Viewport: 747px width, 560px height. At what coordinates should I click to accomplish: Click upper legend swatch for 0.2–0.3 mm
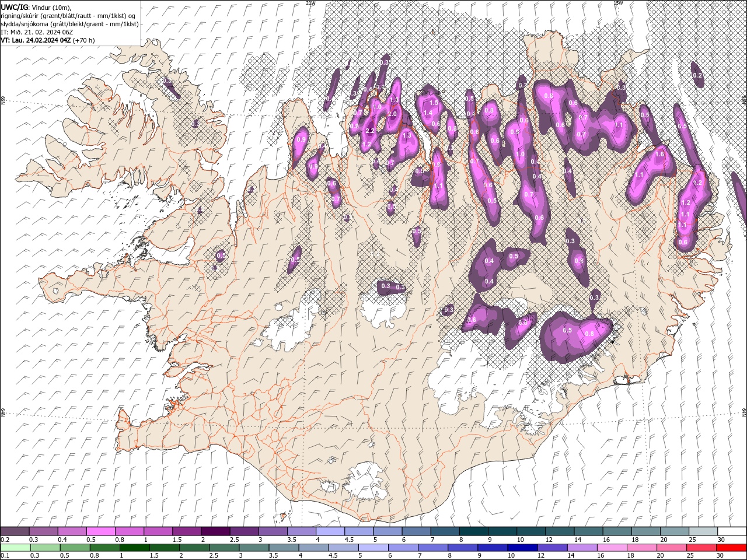click(15, 531)
